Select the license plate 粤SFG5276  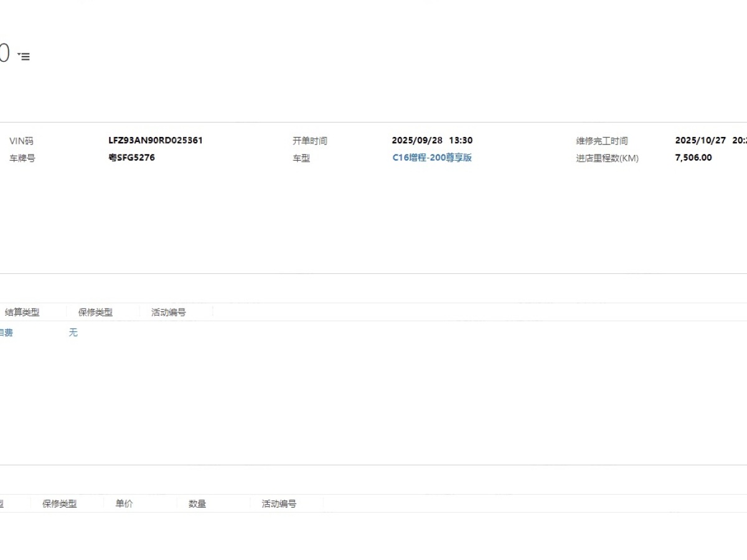click(x=131, y=158)
